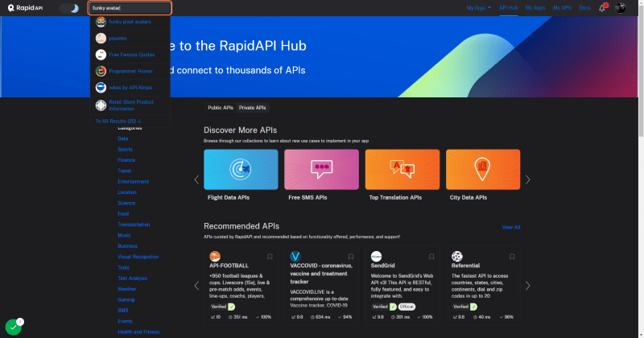This screenshot has height=338, width=644.
Task: Open the Sports category
Action: click(125, 150)
